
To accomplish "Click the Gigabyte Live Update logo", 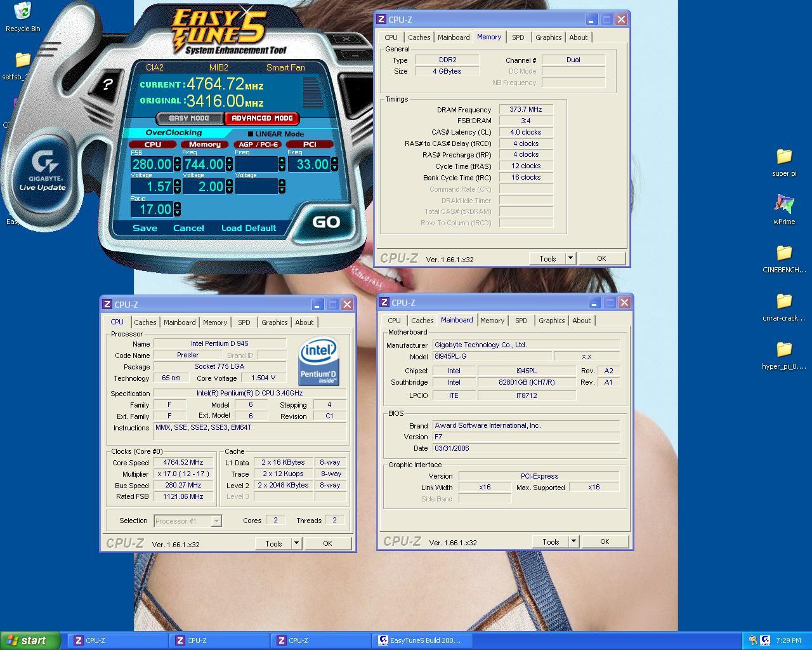I will (x=43, y=171).
